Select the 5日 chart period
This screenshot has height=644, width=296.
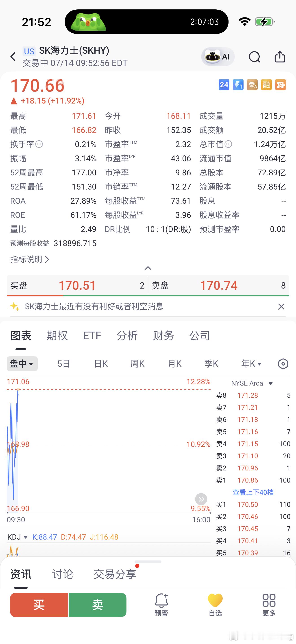click(64, 364)
